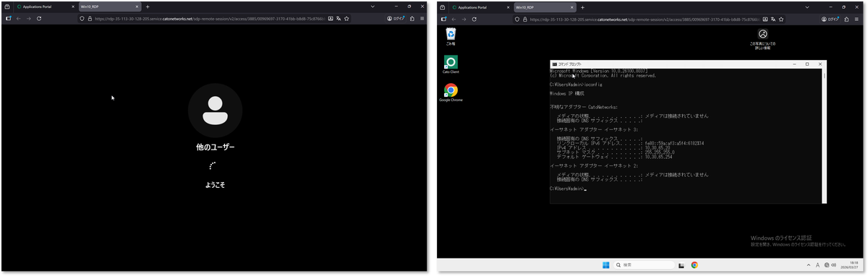Open the Windows Start menu in remote session
The width and height of the screenshot is (868, 276).
605,265
